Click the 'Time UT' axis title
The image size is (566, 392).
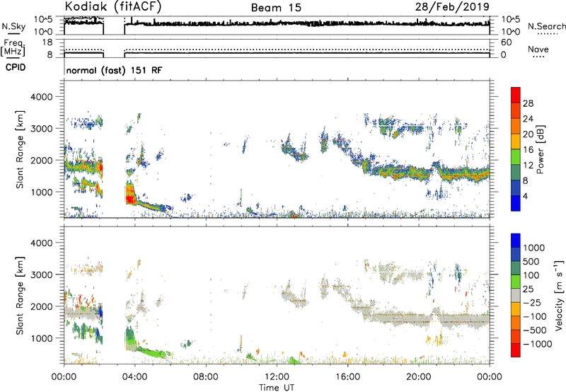[277, 388]
